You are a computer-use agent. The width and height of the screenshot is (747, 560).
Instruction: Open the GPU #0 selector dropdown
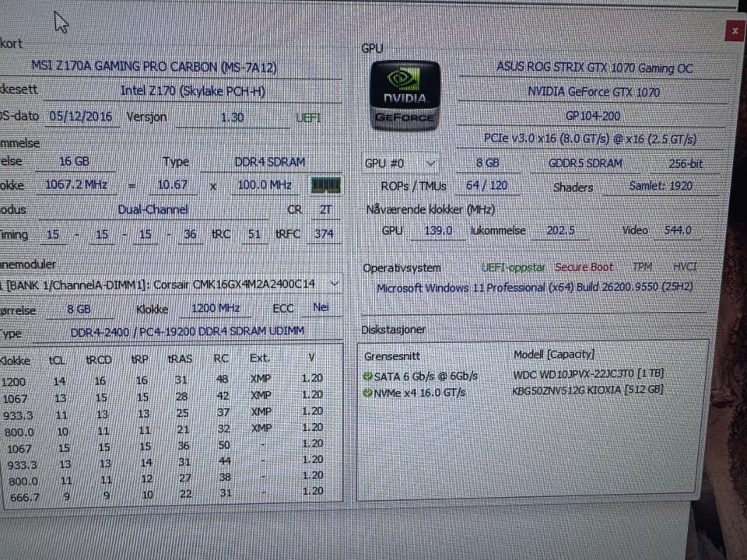[400, 163]
